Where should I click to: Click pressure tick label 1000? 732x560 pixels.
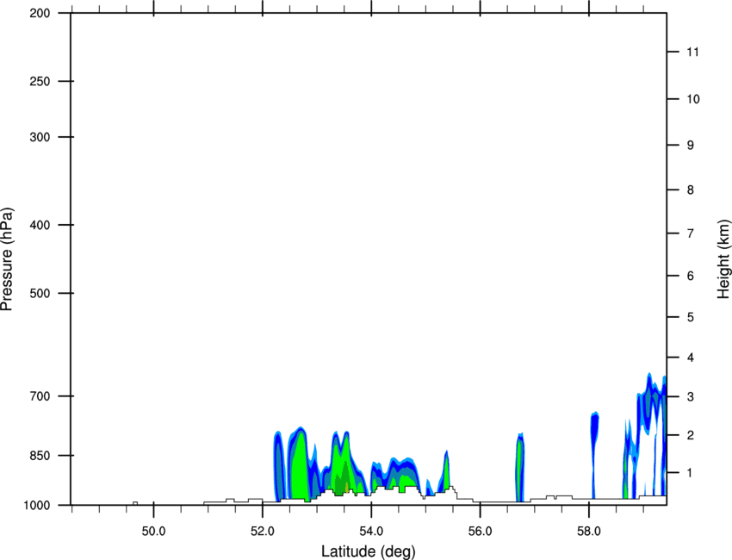[x=37, y=506]
